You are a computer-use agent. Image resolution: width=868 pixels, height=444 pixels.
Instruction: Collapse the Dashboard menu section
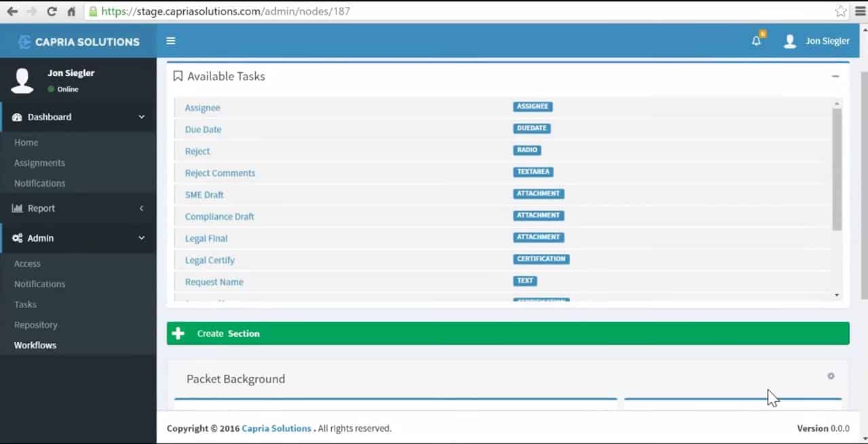click(x=78, y=117)
